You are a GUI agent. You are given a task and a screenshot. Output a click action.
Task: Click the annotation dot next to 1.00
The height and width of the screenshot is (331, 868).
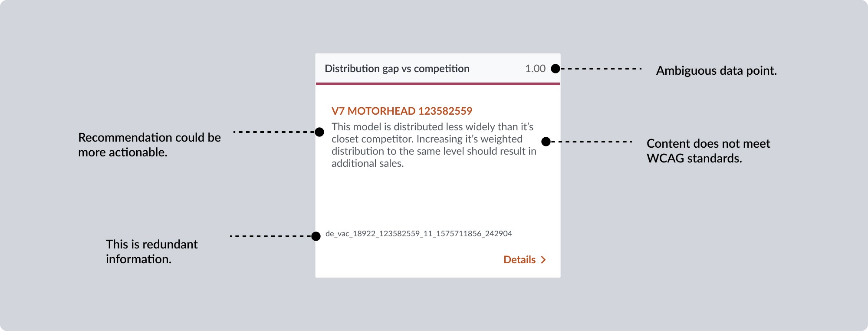pyautogui.click(x=555, y=69)
